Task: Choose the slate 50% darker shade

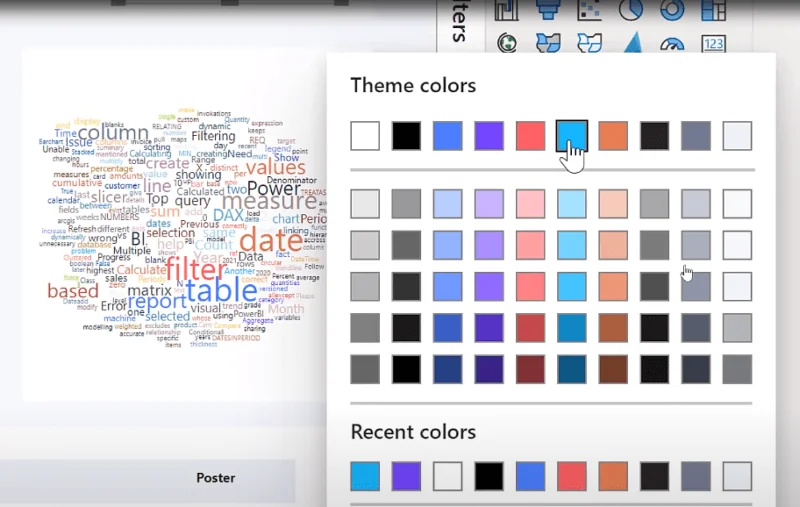Action: (x=695, y=369)
